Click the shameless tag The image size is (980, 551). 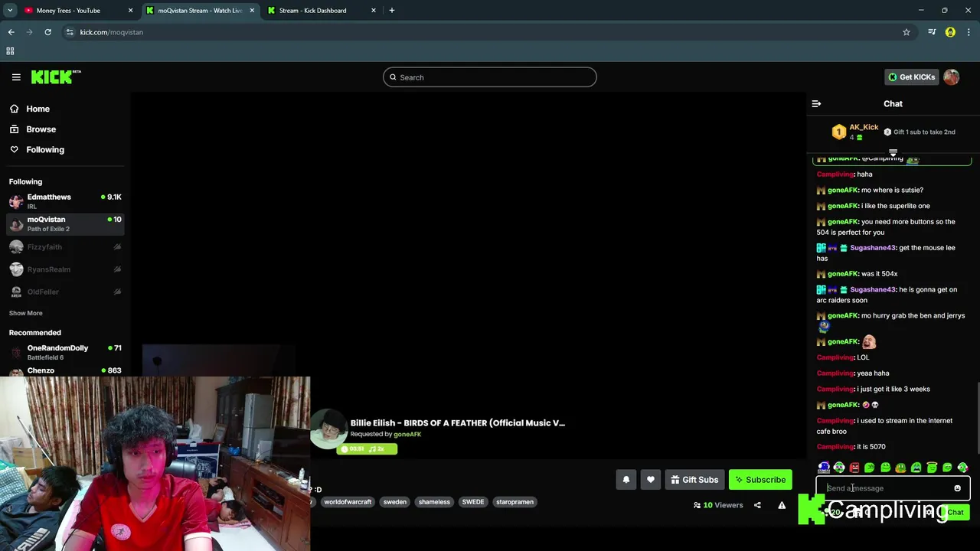[434, 502]
